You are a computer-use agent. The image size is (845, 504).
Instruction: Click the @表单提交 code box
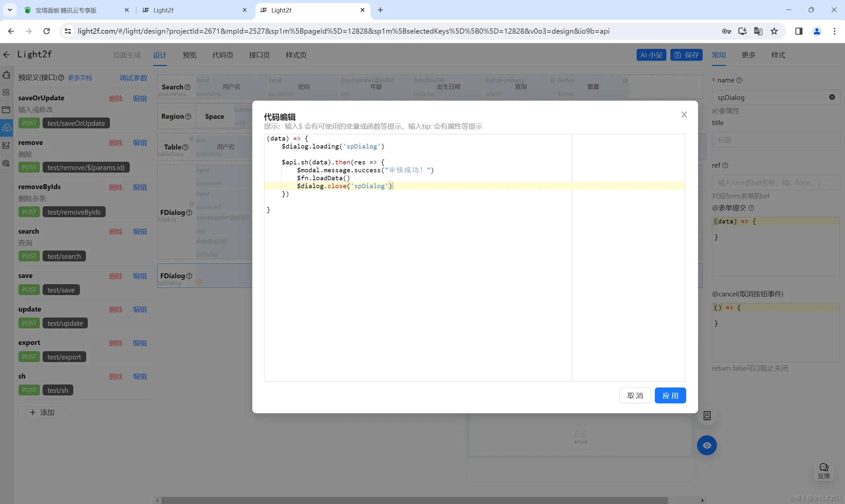click(776, 247)
